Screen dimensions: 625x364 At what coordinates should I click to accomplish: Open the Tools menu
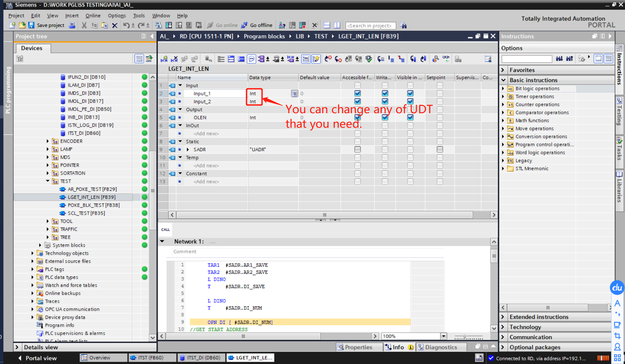click(x=139, y=16)
